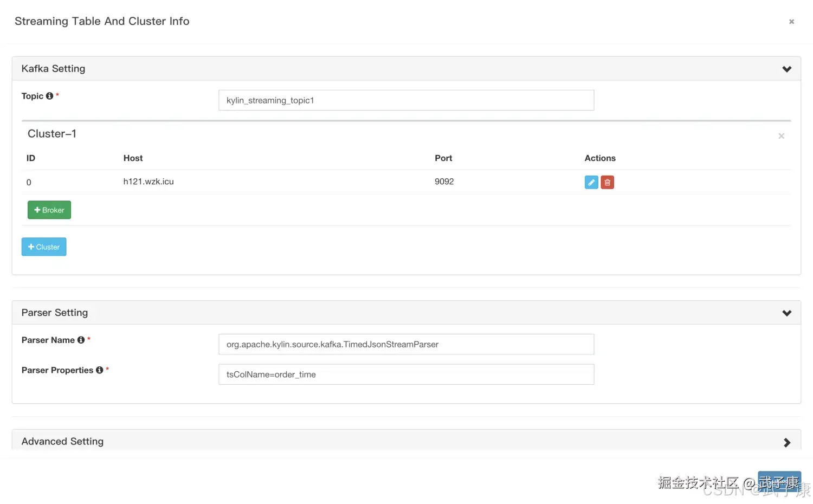Click the Parser Properties info icon
813x504 pixels.
pyautogui.click(x=100, y=370)
